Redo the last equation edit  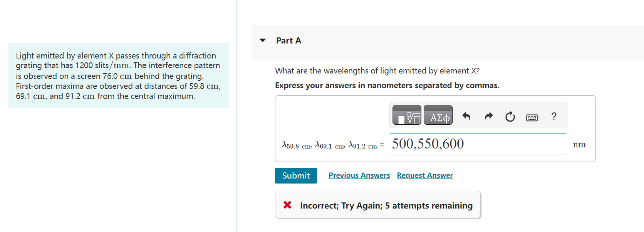(x=488, y=117)
